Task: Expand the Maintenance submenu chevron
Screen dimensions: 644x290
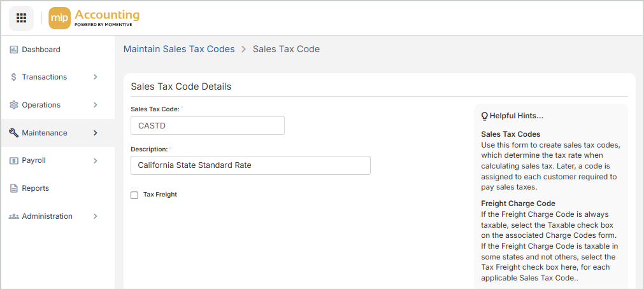Action: (x=96, y=133)
